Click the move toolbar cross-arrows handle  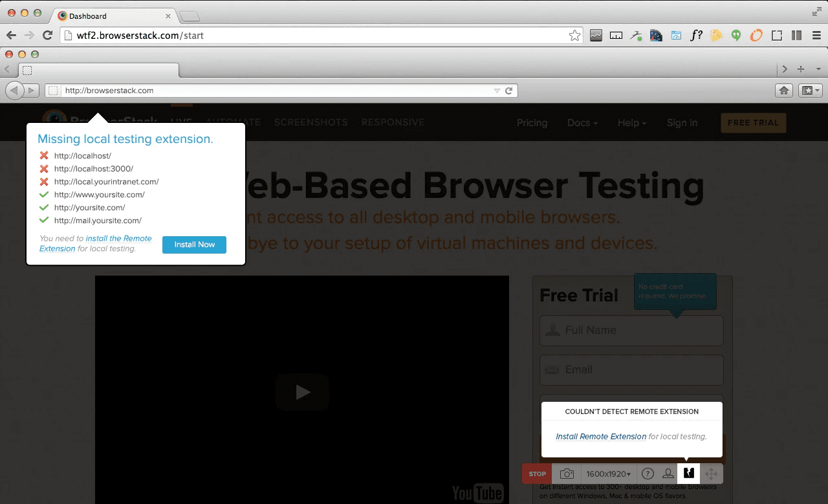711,474
